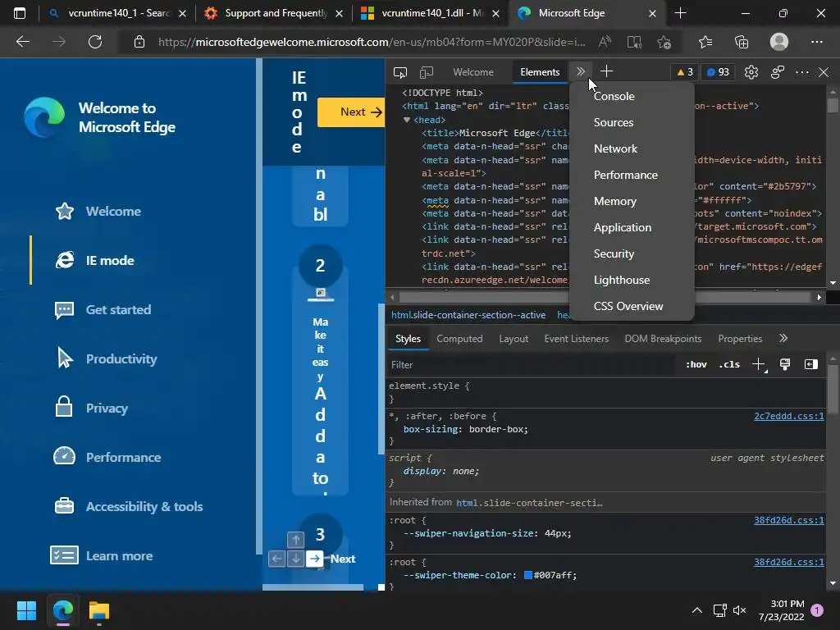
Task: Open Network from the tools list
Action: click(615, 149)
